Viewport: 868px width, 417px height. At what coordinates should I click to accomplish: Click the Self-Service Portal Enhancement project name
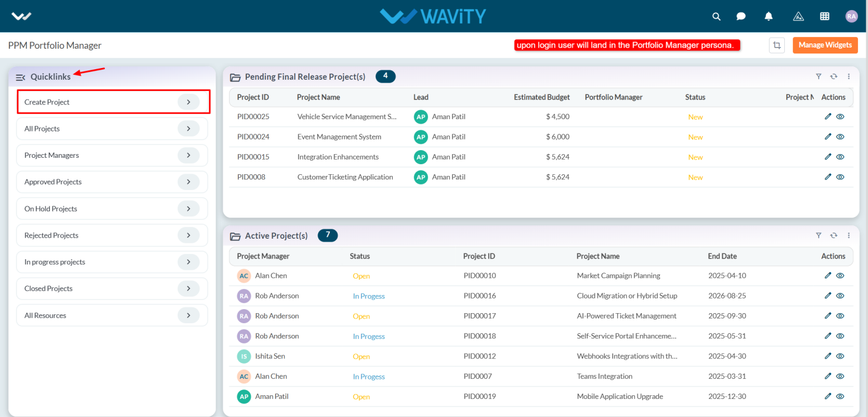tap(627, 336)
